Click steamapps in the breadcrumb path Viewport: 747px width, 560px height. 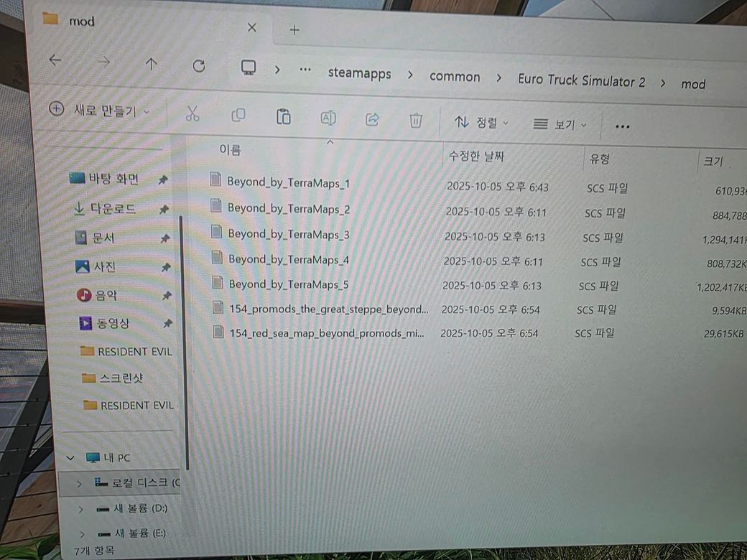pos(359,73)
